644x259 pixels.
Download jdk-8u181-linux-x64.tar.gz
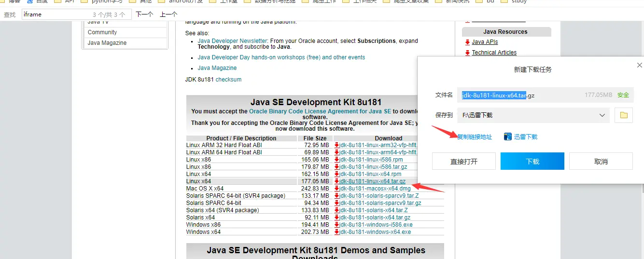372,181
